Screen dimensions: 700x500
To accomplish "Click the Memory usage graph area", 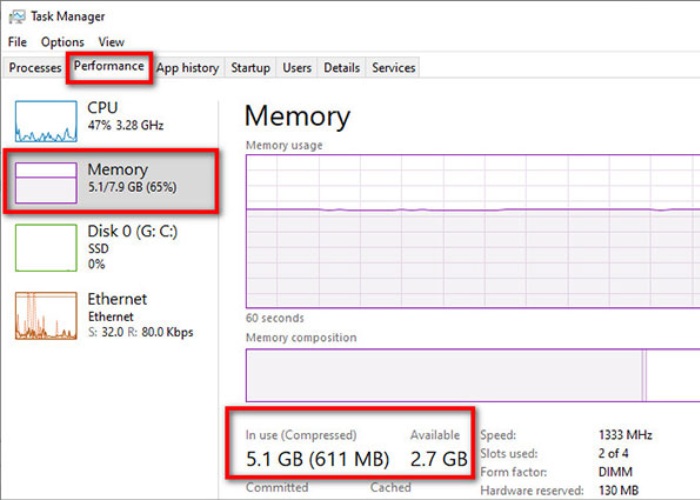I will point(472,230).
